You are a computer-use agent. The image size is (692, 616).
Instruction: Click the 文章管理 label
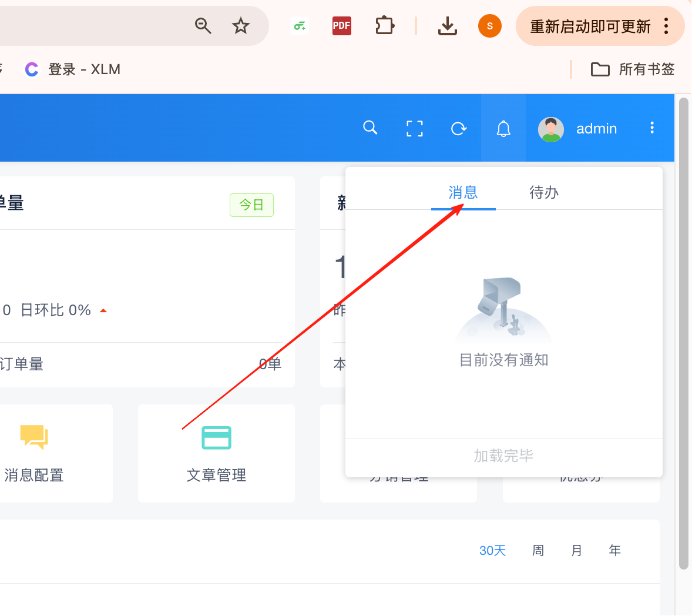click(x=216, y=475)
